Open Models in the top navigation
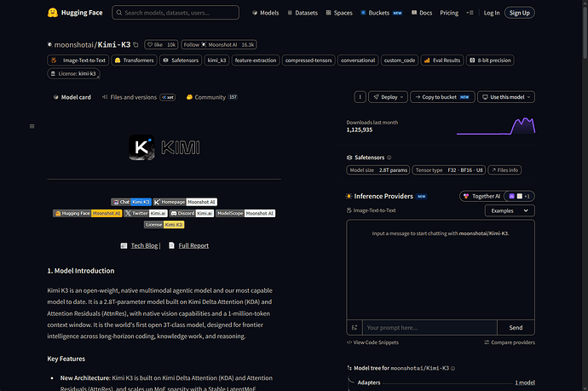Image resolution: width=588 pixels, height=391 pixels. [266, 13]
